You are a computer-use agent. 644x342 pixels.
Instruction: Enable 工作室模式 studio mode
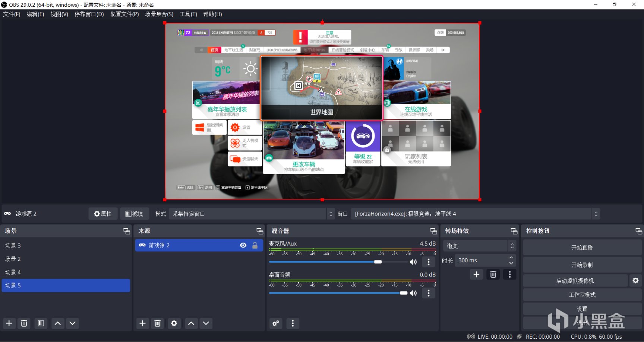point(582,295)
